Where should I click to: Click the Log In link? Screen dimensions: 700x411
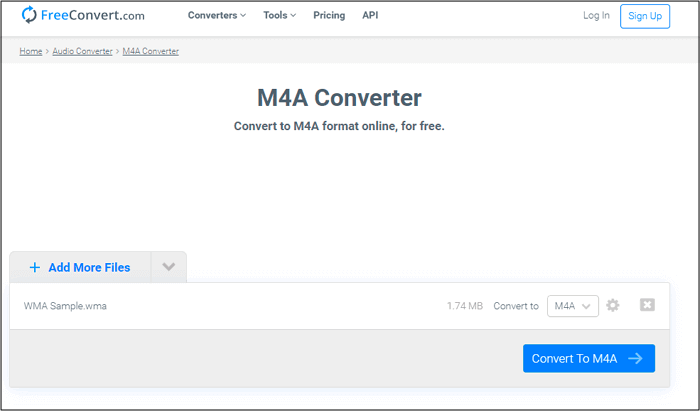pos(596,16)
